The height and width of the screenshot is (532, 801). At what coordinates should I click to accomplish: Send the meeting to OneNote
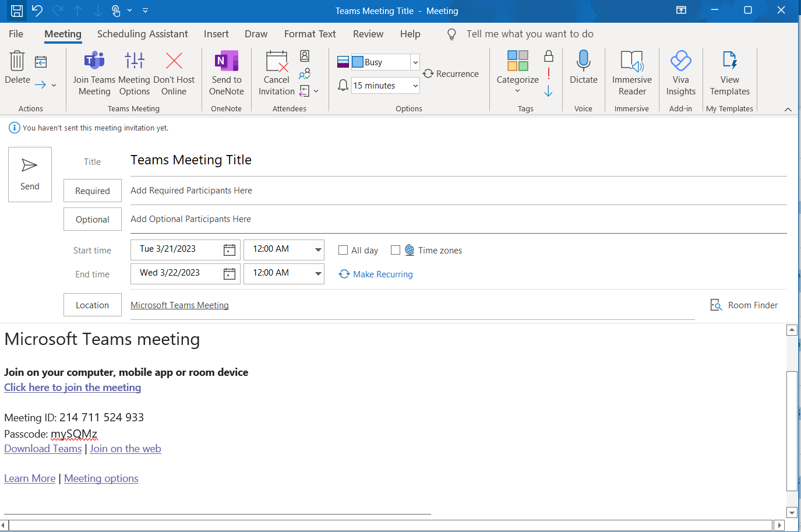[227, 73]
